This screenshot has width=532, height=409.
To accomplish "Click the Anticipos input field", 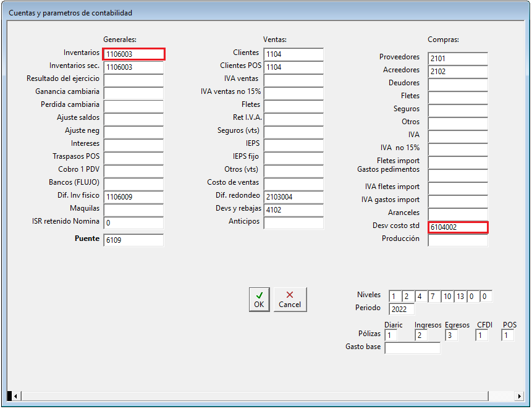I will click(294, 223).
